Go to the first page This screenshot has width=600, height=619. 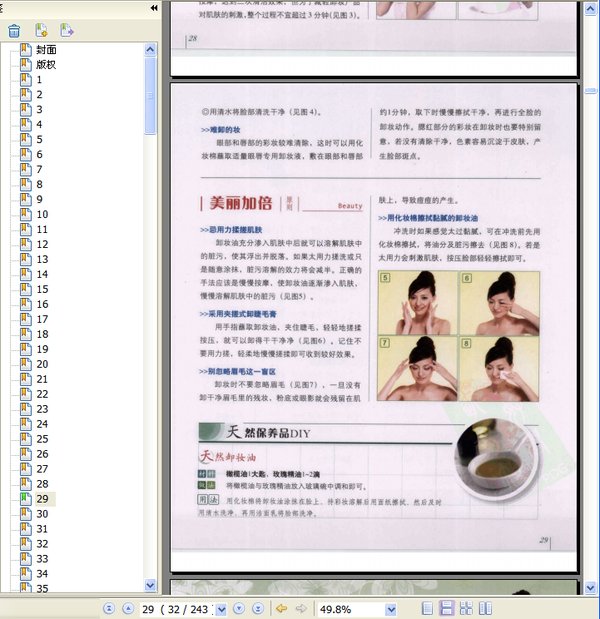(109, 608)
